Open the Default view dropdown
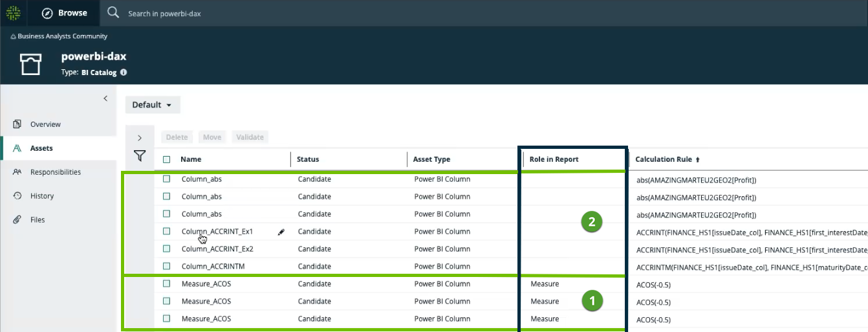The height and width of the screenshot is (332, 868). pyautogui.click(x=152, y=105)
